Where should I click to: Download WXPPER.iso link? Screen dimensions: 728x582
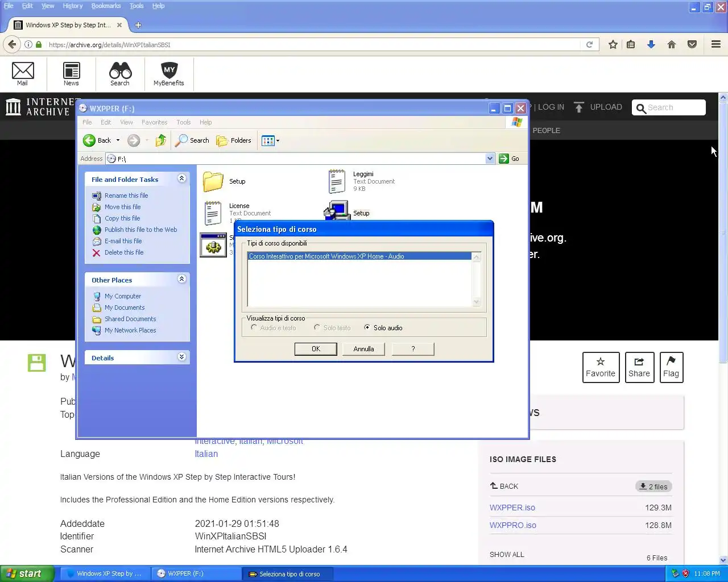pos(512,508)
